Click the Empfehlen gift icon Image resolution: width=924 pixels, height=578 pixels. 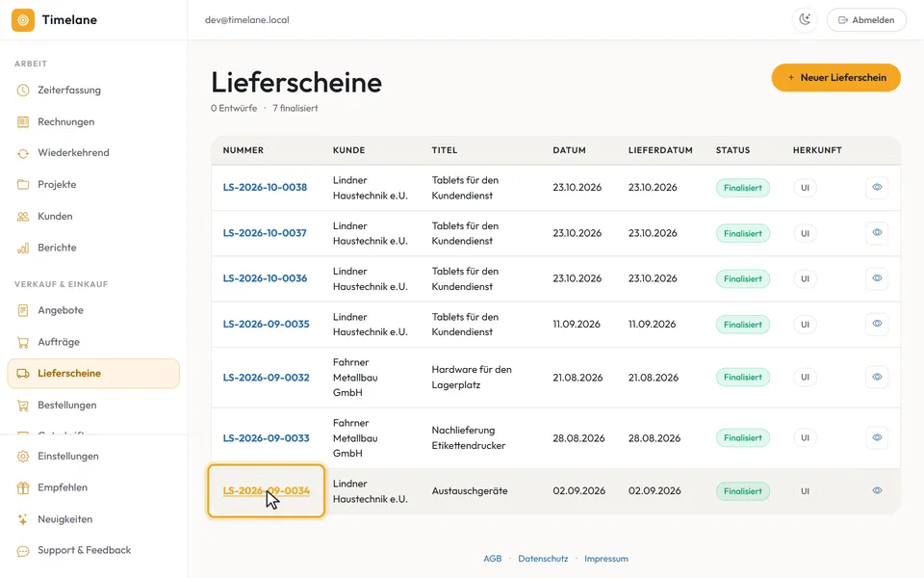tap(23, 487)
